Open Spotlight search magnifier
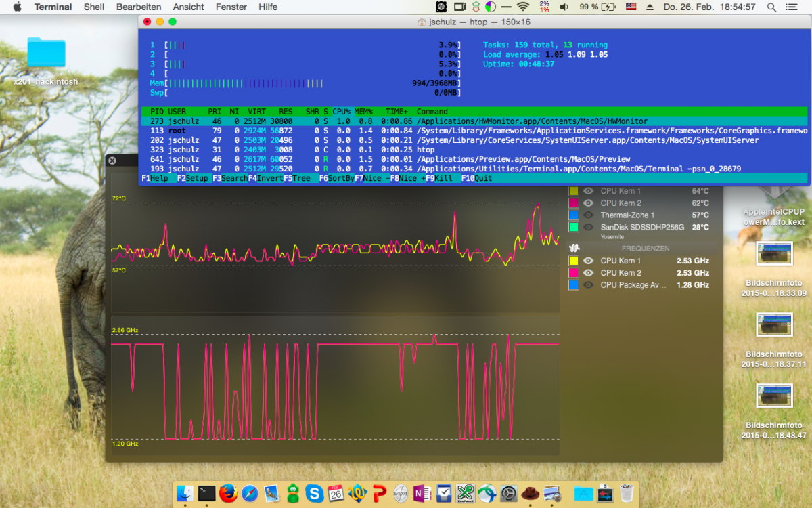Image resolution: width=812 pixels, height=508 pixels. coord(771,7)
